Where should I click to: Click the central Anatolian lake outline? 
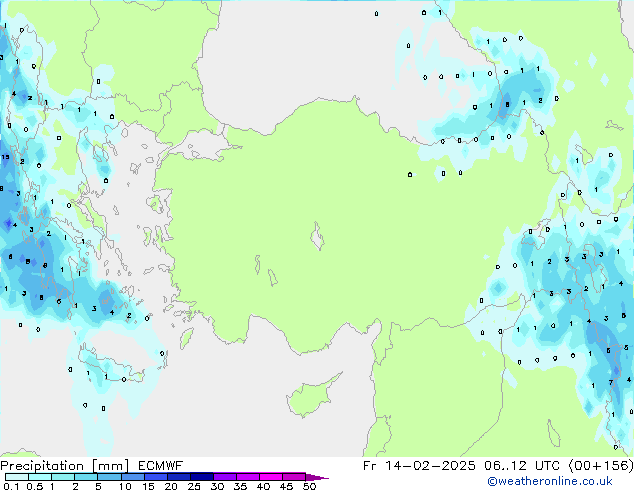coord(317,236)
